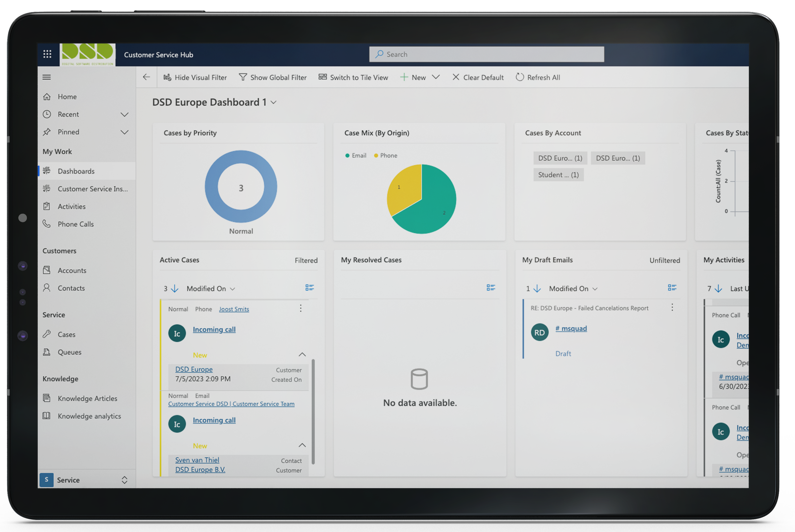Collapse the DSD Europe case details chevron
This screenshot has height=532, width=795.
point(302,355)
